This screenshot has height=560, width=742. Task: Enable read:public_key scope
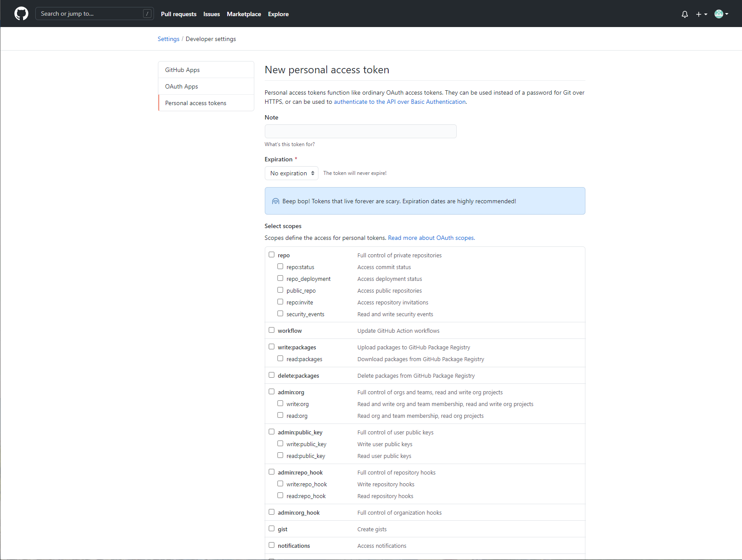click(x=280, y=455)
